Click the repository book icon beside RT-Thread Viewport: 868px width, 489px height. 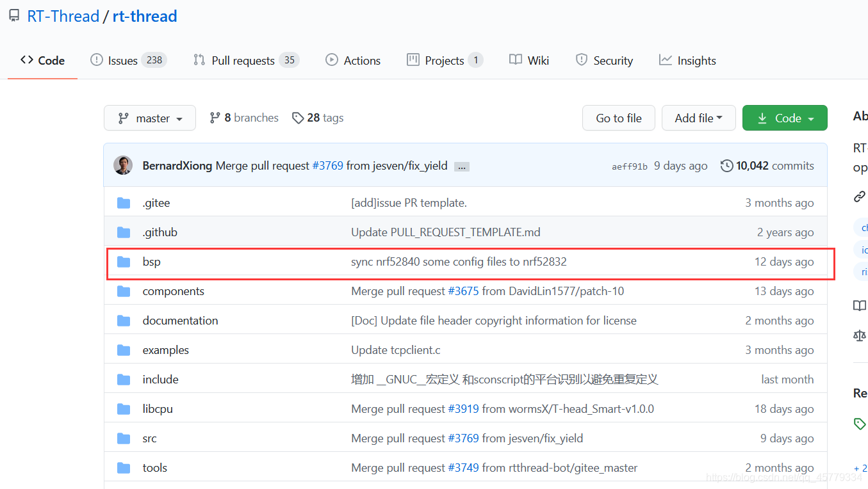(13, 17)
